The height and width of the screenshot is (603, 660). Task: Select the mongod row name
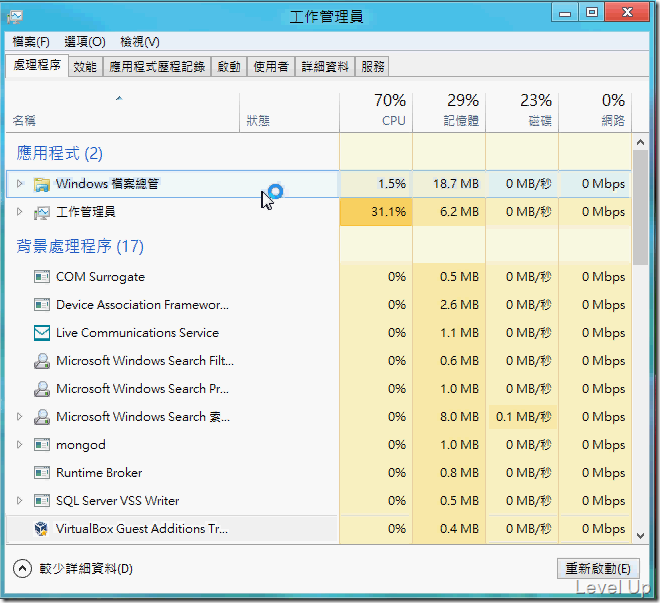point(80,445)
